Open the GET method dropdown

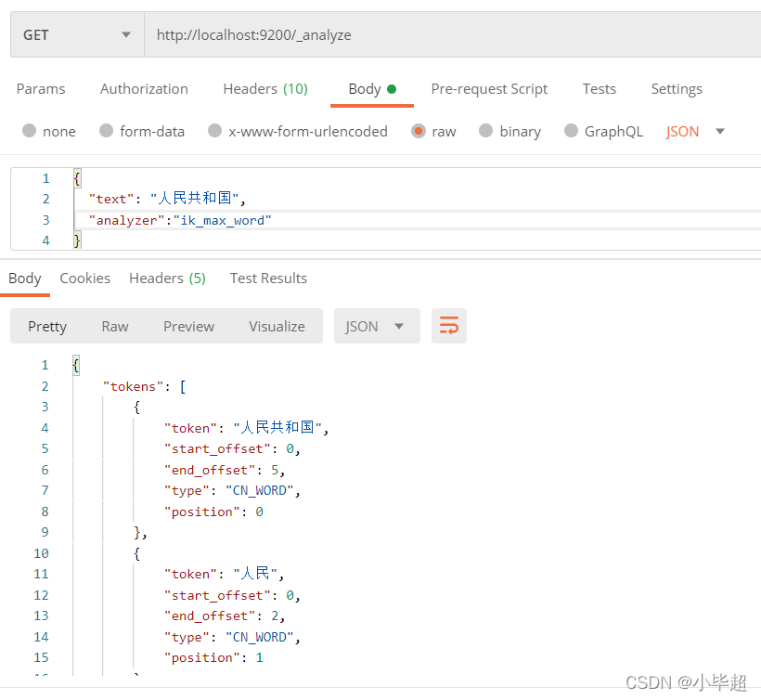[77, 35]
